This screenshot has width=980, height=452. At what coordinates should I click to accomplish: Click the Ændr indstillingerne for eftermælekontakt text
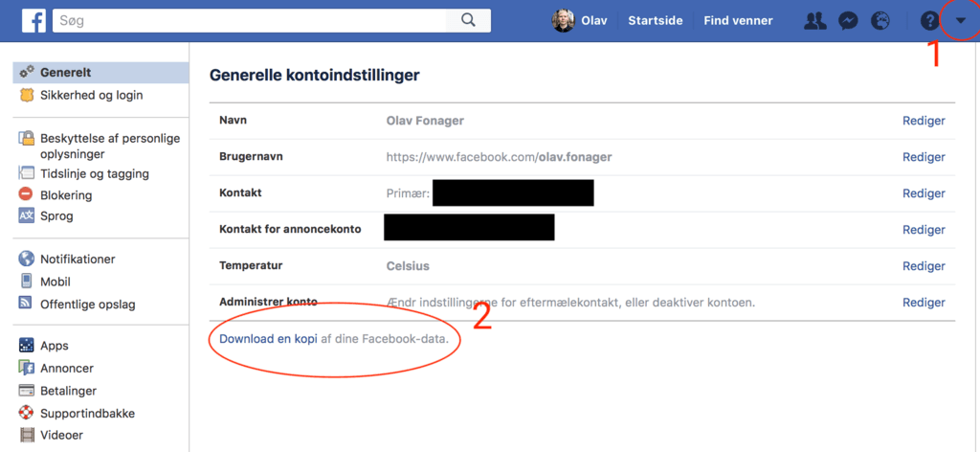coord(571,304)
